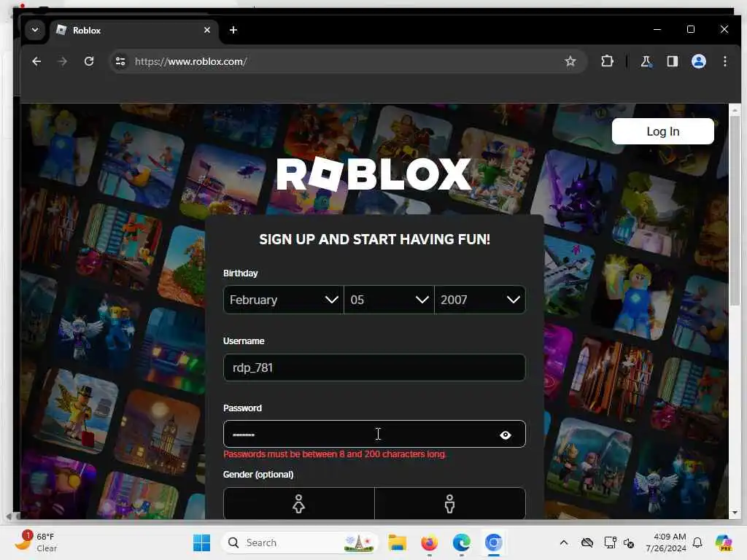Viewport: 747px width, 560px height.
Task: Launch Firefox from the taskbar
Action: (429, 542)
